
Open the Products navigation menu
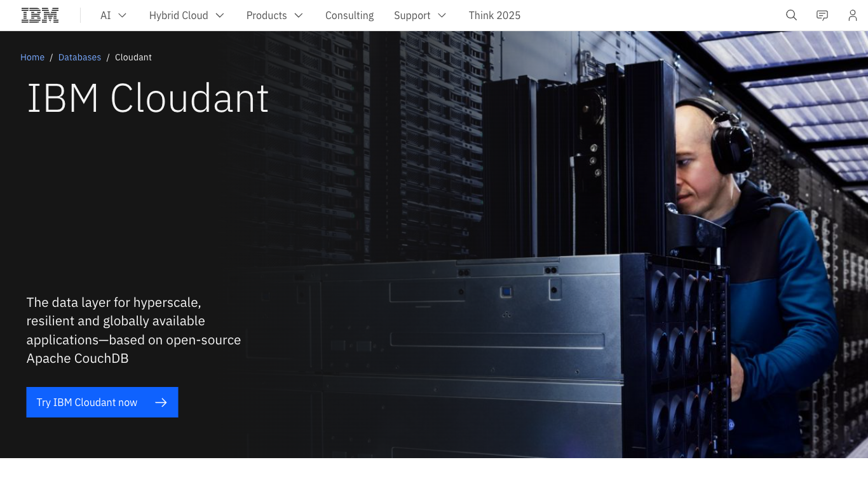click(x=275, y=15)
